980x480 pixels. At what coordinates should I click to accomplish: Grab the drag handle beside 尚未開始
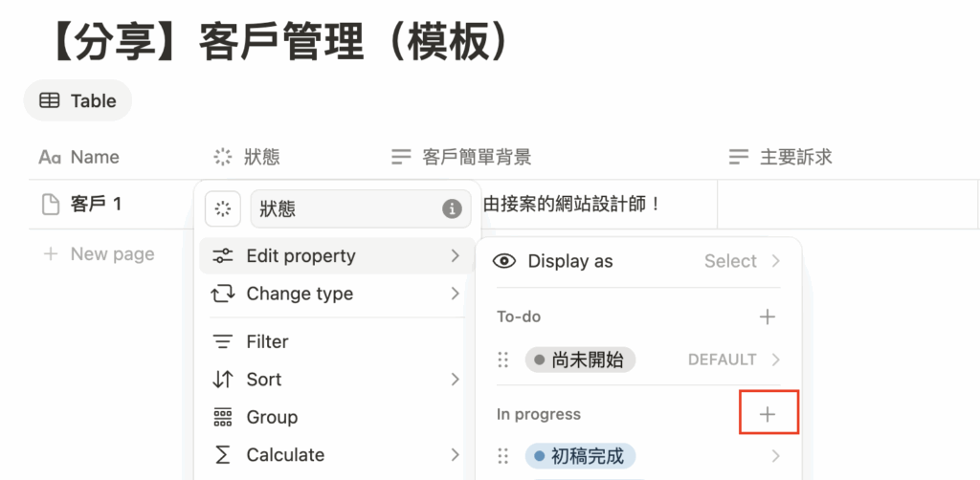click(x=503, y=360)
